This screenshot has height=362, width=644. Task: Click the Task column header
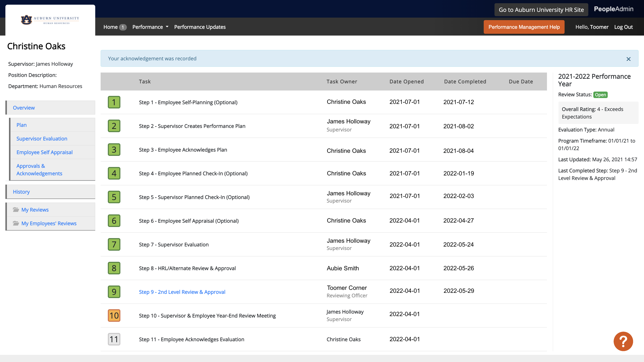click(145, 82)
